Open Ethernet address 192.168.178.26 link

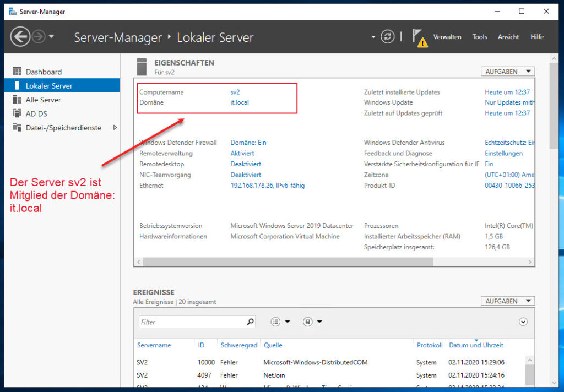267,186
